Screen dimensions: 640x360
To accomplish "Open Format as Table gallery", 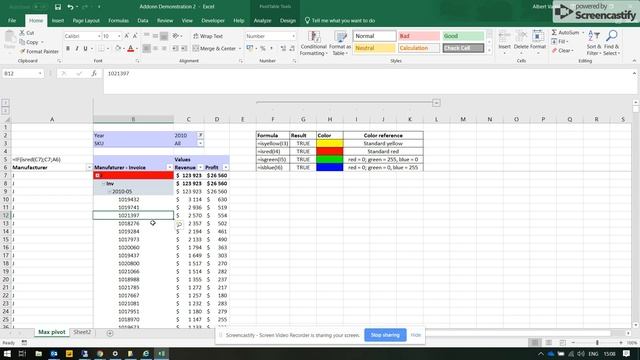I will click(x=340, y=43).
